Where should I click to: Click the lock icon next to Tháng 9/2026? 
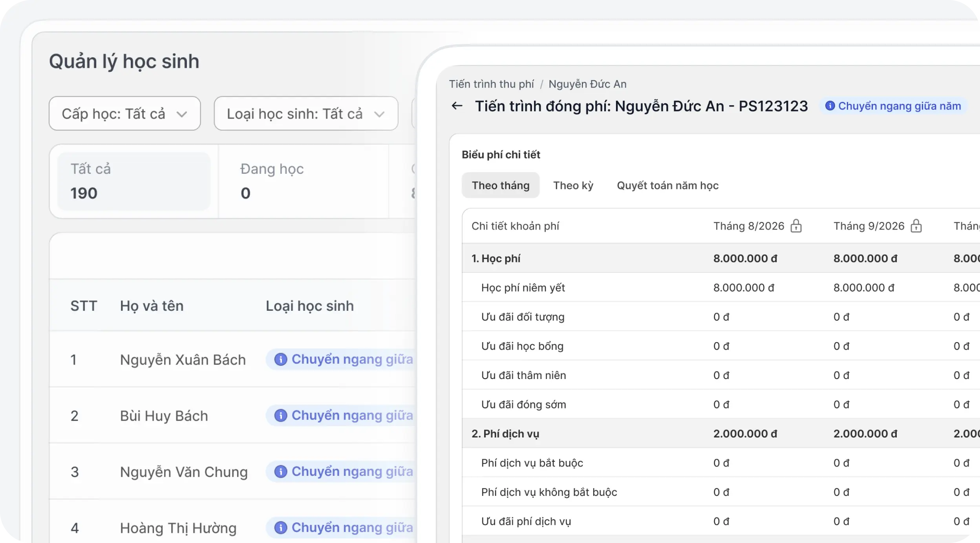click(916, 226)
